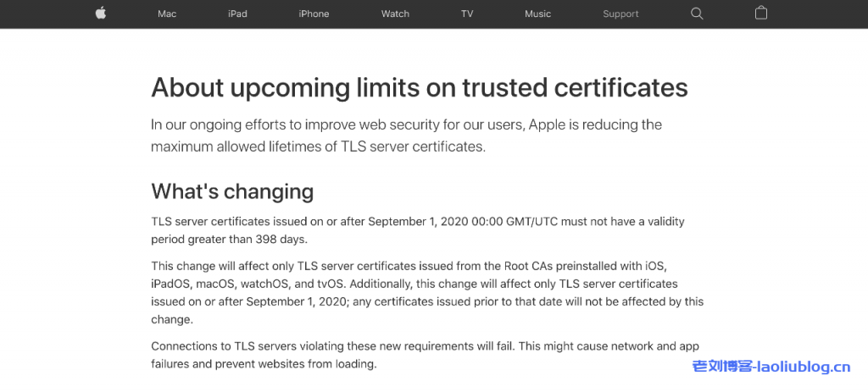Open the shopping bag icon
The height and width of the screenshot is (392, 868).
pyautogui.click(x=761, y=14)
